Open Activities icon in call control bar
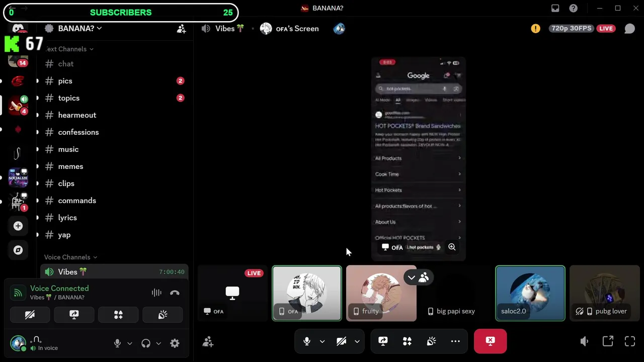Viewport: 644px width, 362px height. [x=407, y=341]
